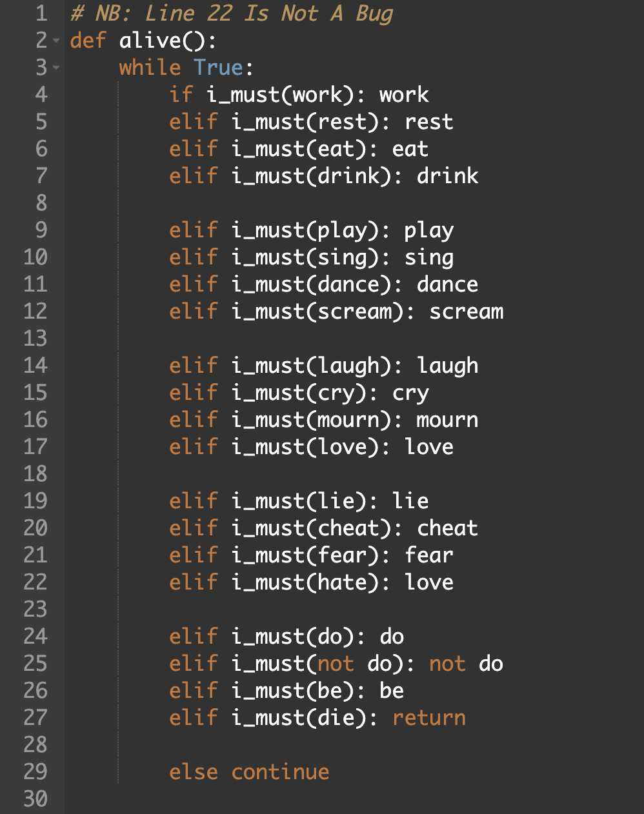
Task: Click the trailing 'love' on line 22
Action: tap(429, 582)
